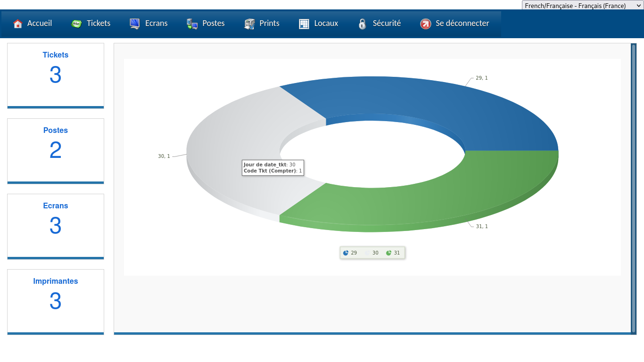Open the Tickets menu item
The height and width of the screenshot is (362, 644).
coord(99,23)
